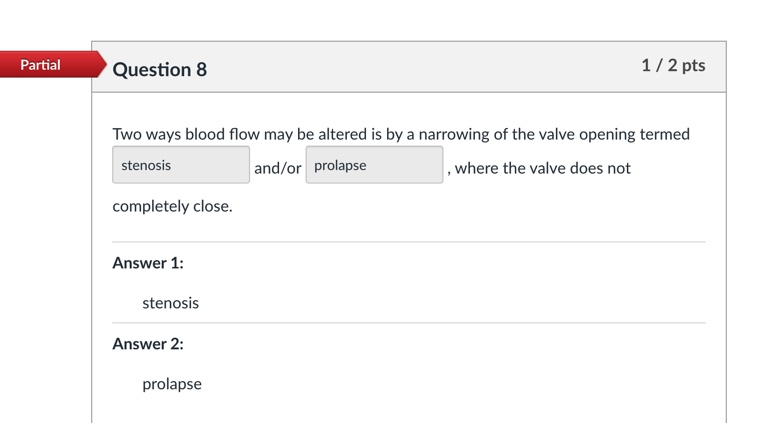This screenshot has width=772, height=423.
Task: Click the word termed in the question
Action: click(664, 134)
